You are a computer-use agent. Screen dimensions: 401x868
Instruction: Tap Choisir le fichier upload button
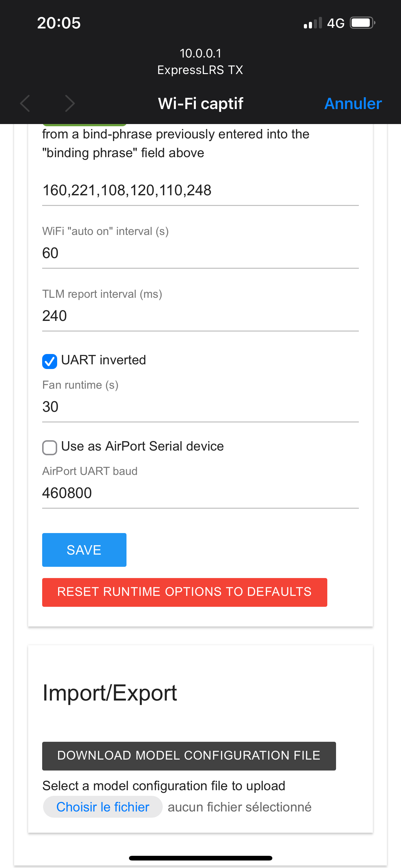pyautogui.click(x=103, y=807)
